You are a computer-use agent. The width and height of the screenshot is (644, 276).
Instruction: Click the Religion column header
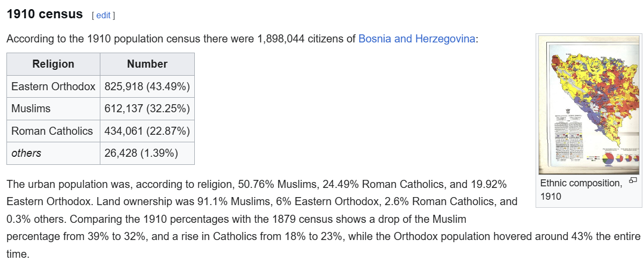[53, 64]
